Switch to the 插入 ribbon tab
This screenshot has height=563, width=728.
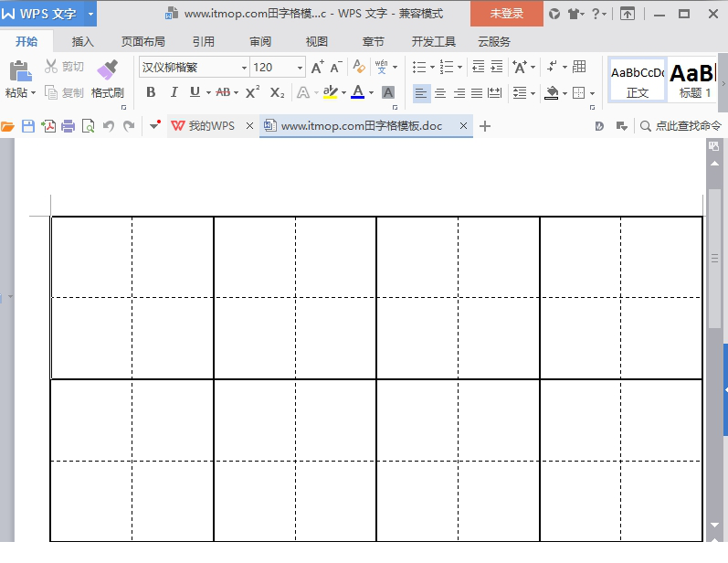(x=82, y=42)
